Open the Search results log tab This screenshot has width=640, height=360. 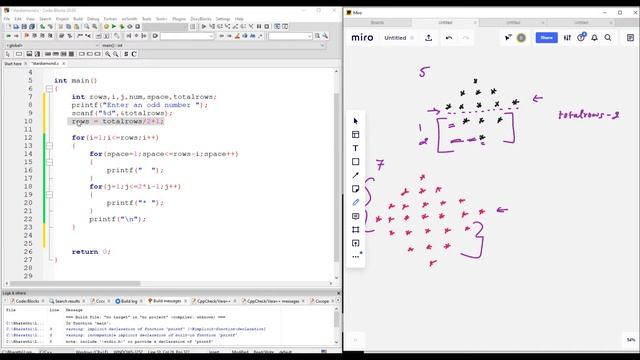67,301
